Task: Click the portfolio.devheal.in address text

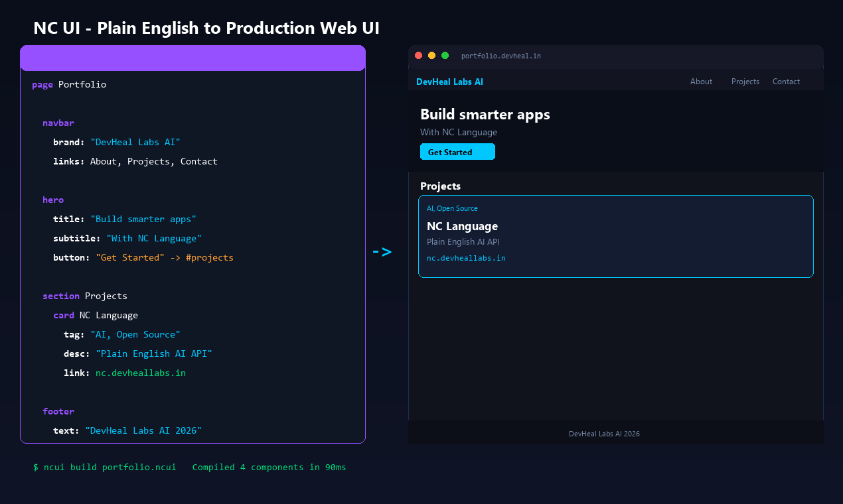Action: pyautogui.click(x=501, y=56)
